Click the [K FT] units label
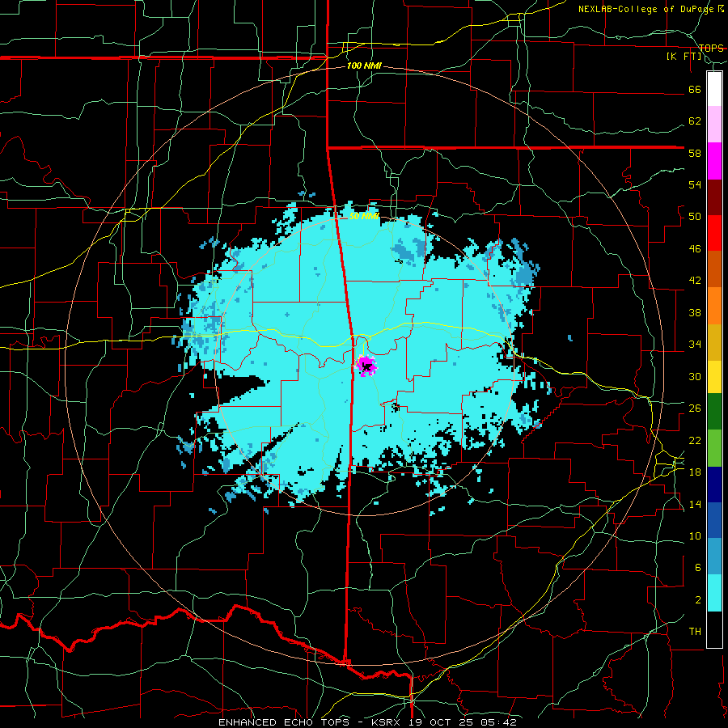The image size is (728, 728). point(684,57)
